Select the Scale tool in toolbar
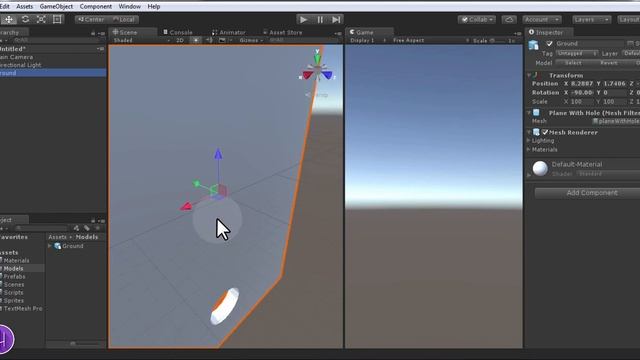Screen dimensions: 640x360 pyautogui.click(x=41, y=19)
